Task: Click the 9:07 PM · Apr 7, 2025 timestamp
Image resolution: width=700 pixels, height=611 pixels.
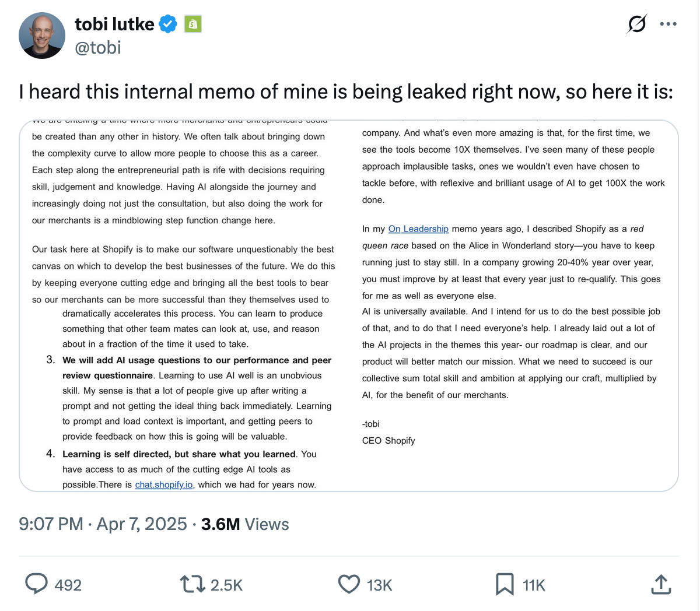Action: [103, 524]
